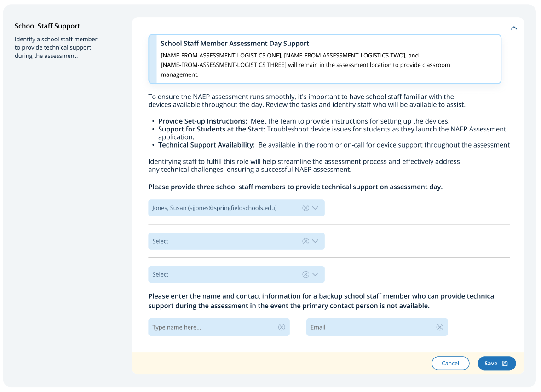Expand the third staff member dropdown arrow
The height and width of the screenshot is (392, 541).
click(x=315, y=274)
